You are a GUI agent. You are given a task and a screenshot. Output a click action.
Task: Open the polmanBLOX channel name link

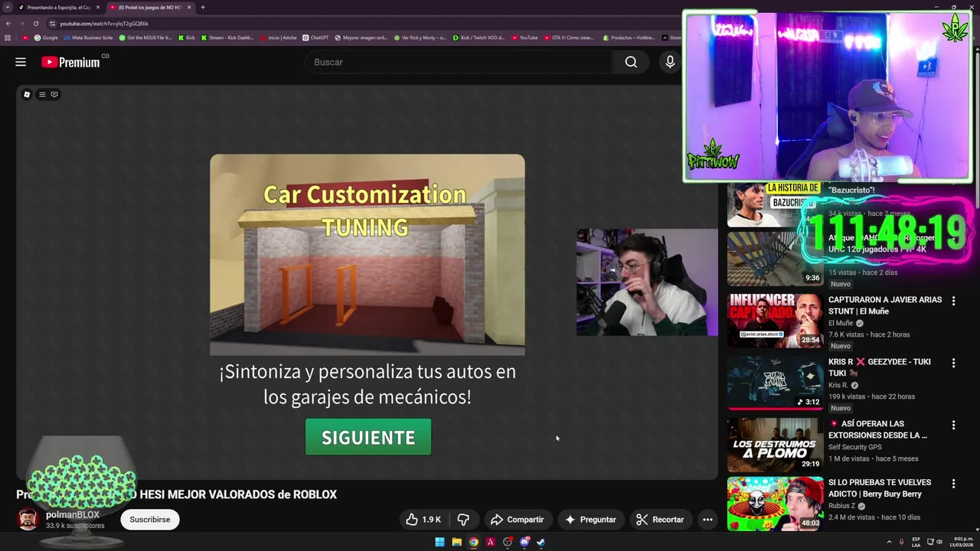point(73,515)
